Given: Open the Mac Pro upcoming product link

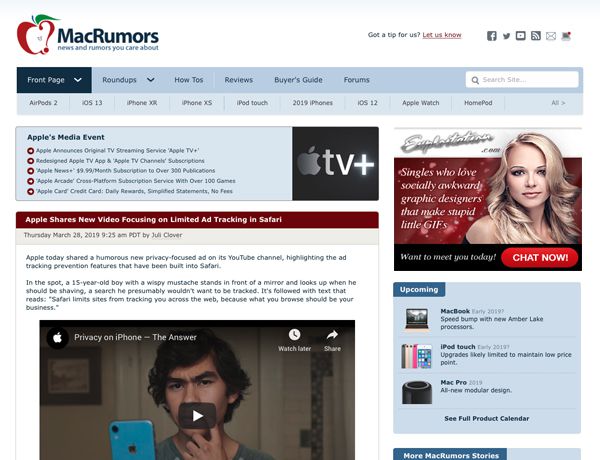Looking at the screenshot, I should point(453,382).
